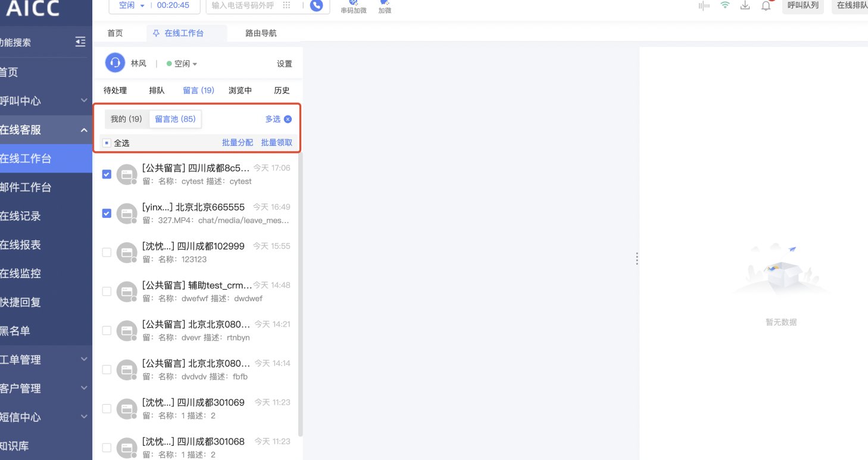This screenshot has height=460, width=868.
Task: Check the 四川成都301068 message checkbox
Action: 107,448
